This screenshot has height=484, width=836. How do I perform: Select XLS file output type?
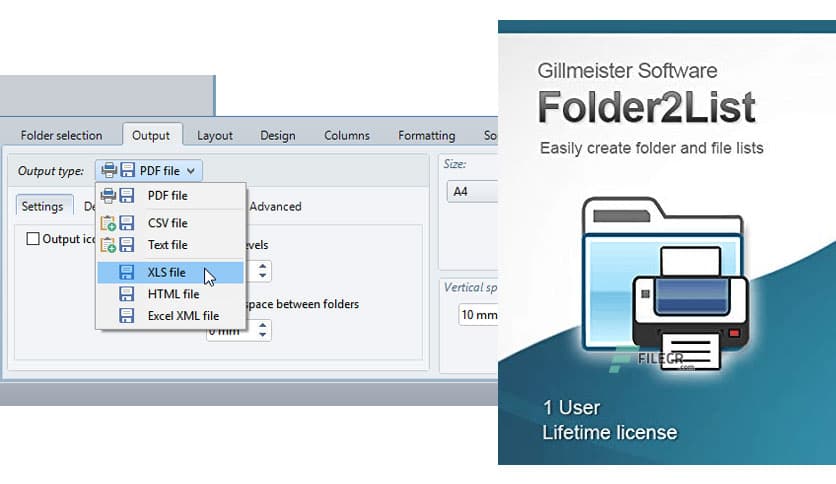[x=171, y=272]
